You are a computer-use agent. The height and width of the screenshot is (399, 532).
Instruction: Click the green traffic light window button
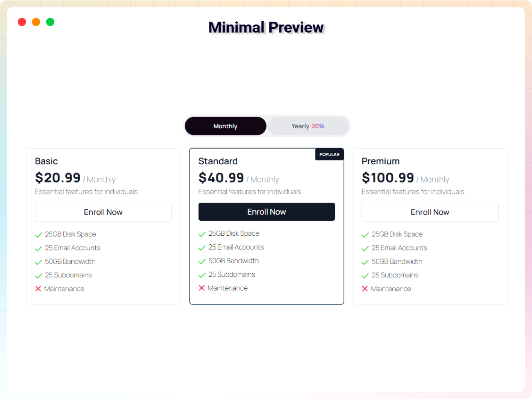tap(50, 22)
